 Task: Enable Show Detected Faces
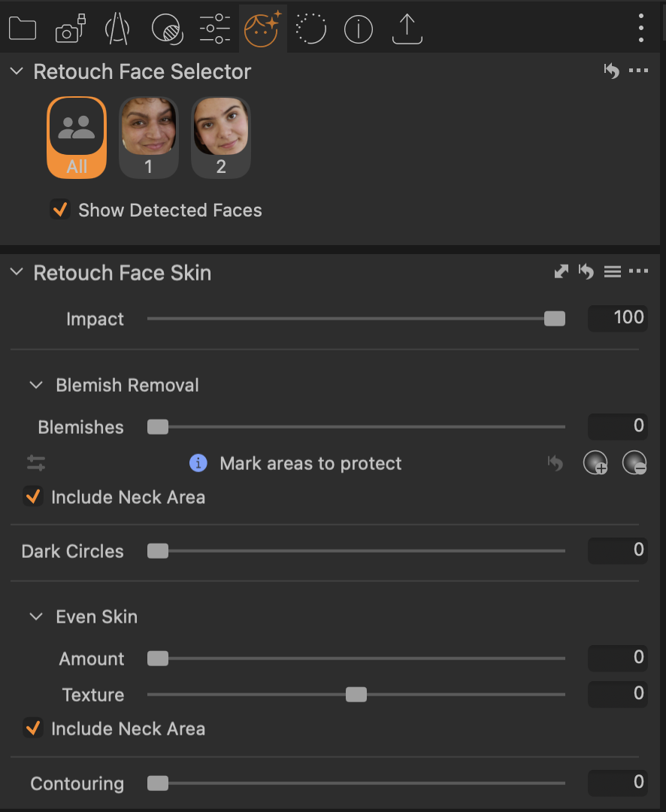click(60, 210)
